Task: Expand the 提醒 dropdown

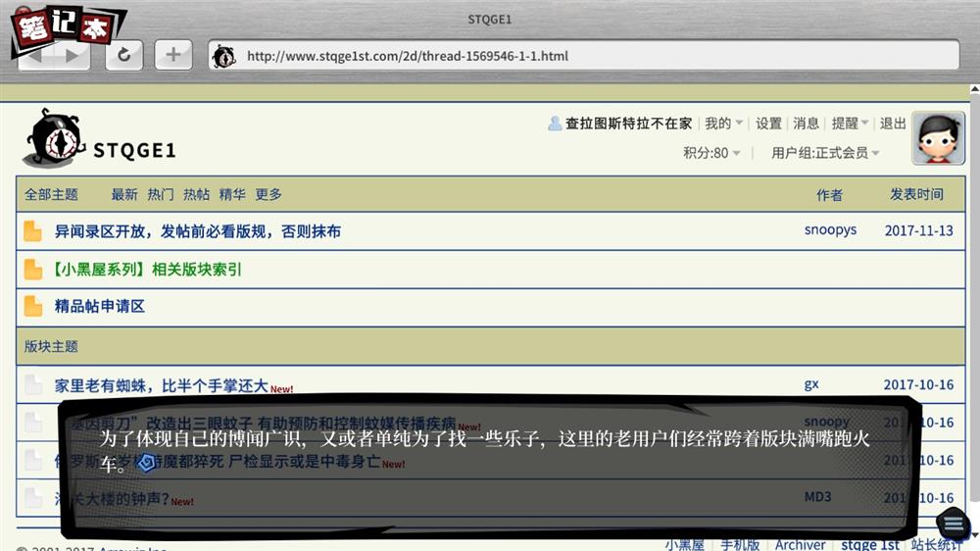Action: 850,124
